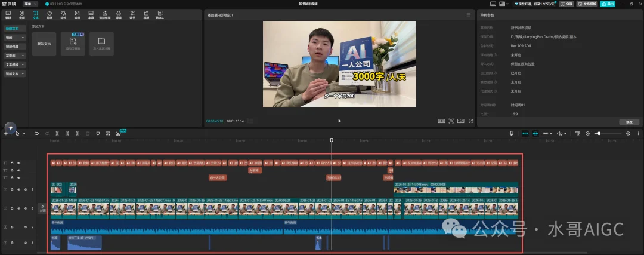Toggle main track magnet snapping

[525, 133]
